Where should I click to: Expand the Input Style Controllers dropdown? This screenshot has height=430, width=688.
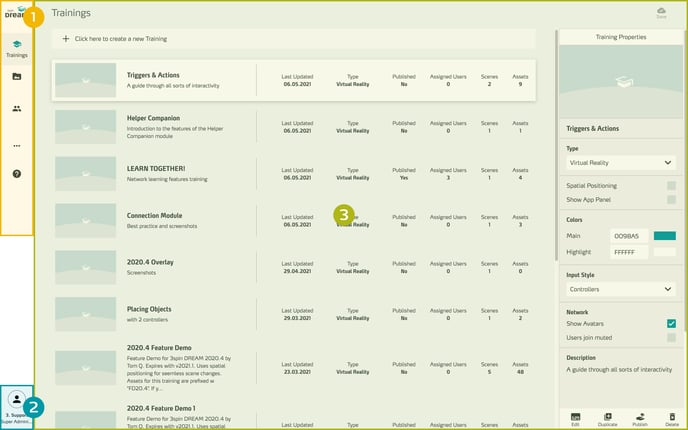[620, 289]
